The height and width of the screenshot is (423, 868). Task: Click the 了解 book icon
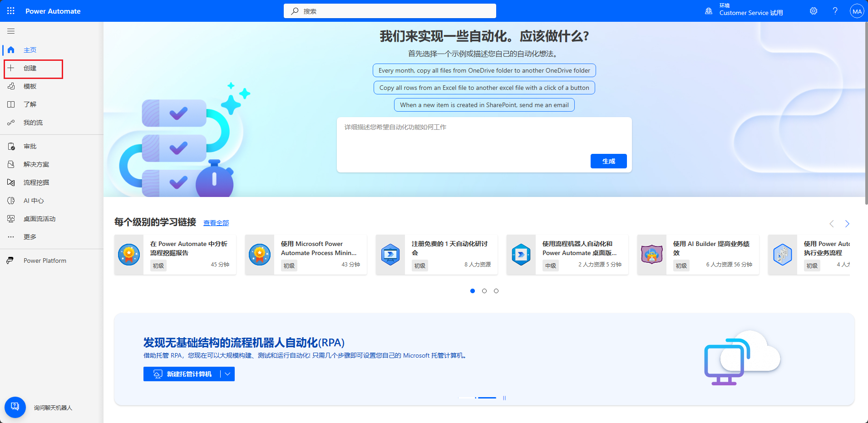pyautogui.click(x=11, y=104)
